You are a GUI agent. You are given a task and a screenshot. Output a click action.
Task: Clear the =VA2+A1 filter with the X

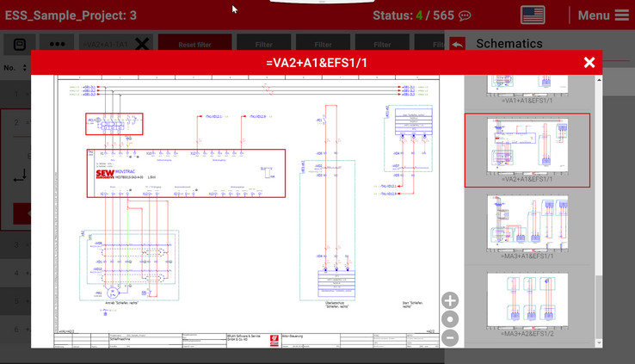click(142, 44)
